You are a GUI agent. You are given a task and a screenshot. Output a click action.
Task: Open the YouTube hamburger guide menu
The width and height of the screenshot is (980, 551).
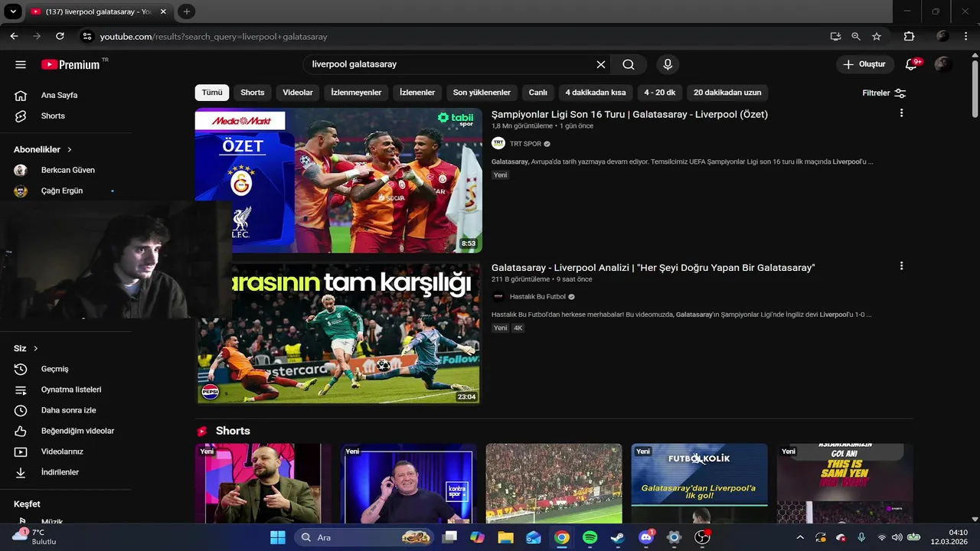pos(21,64)
